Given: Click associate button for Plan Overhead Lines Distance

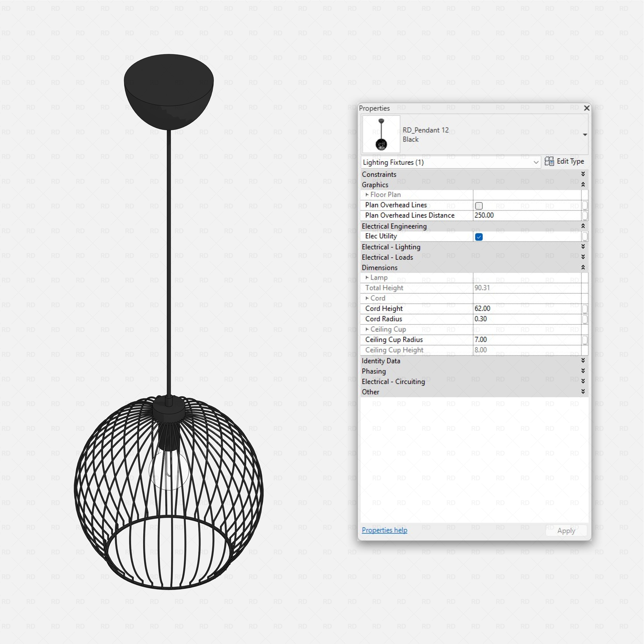Looking at the screenshot, I should [585, 216].
